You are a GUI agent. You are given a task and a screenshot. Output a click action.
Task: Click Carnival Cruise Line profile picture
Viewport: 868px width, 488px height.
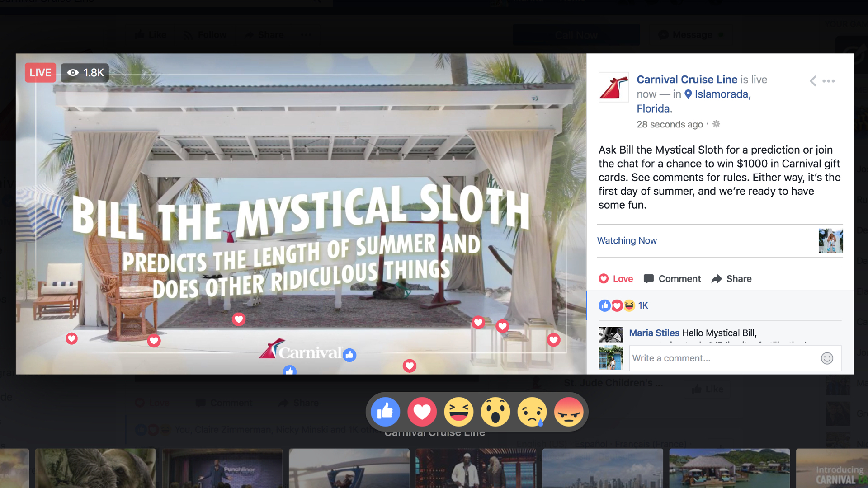(614, 87)
